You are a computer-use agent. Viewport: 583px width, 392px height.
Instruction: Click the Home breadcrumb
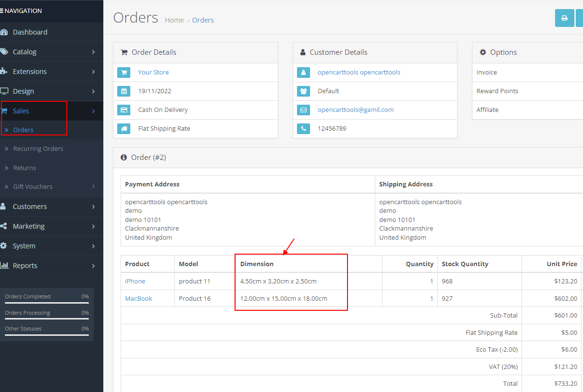point(174,20)
